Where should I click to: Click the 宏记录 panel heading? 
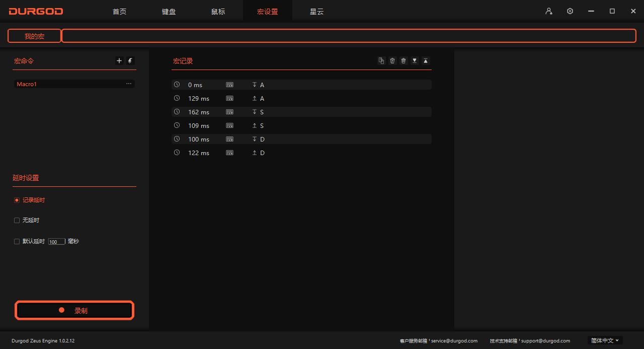[183, 61]
